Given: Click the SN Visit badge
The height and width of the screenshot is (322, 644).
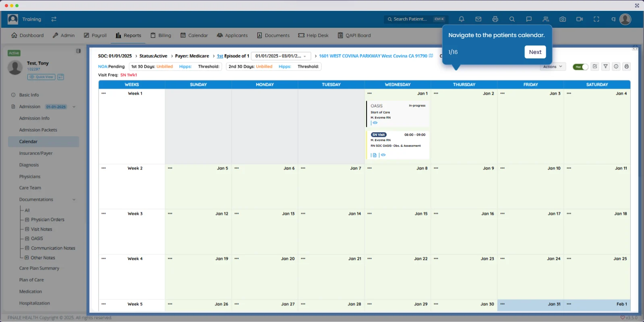Looking at the screenshot, I should coord(379,135).
